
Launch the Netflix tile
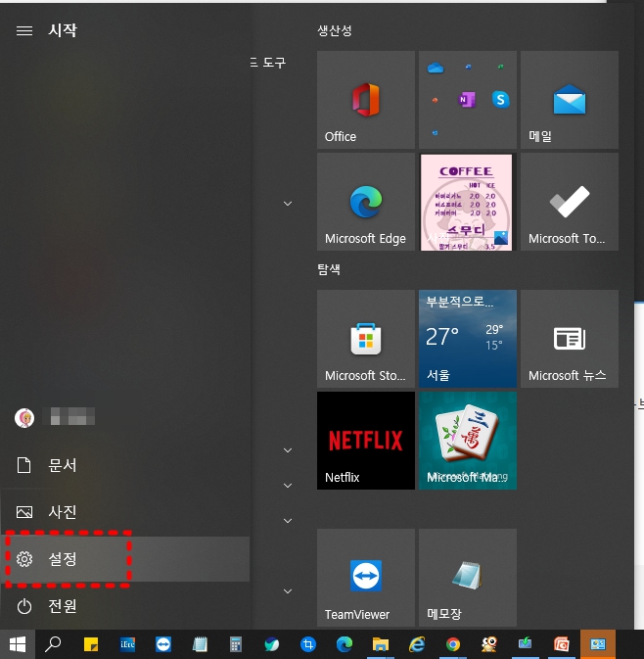click(x=365, y=441)
